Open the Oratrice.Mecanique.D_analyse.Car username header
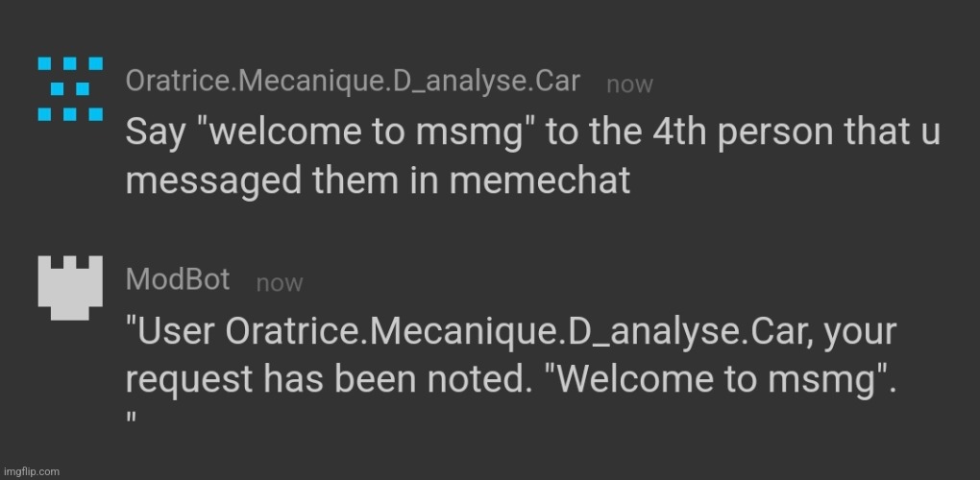The image size is (980, 480). pos(353,82)
